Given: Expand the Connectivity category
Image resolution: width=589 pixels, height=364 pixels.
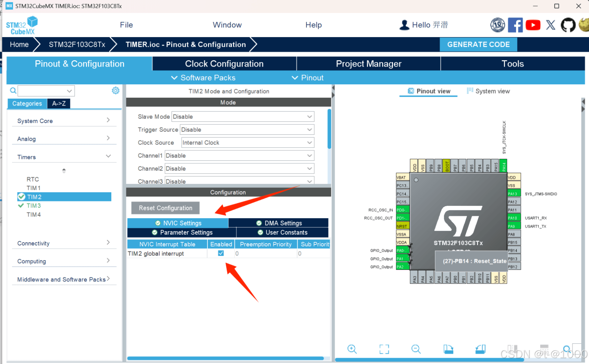Looking at the screenshot, I should [x=64, y=243].
